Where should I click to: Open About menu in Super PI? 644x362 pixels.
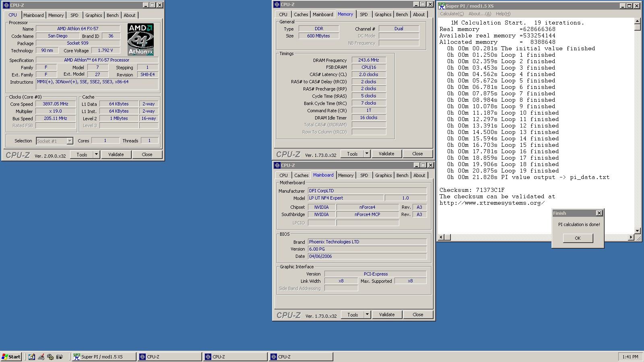(480, 14)
